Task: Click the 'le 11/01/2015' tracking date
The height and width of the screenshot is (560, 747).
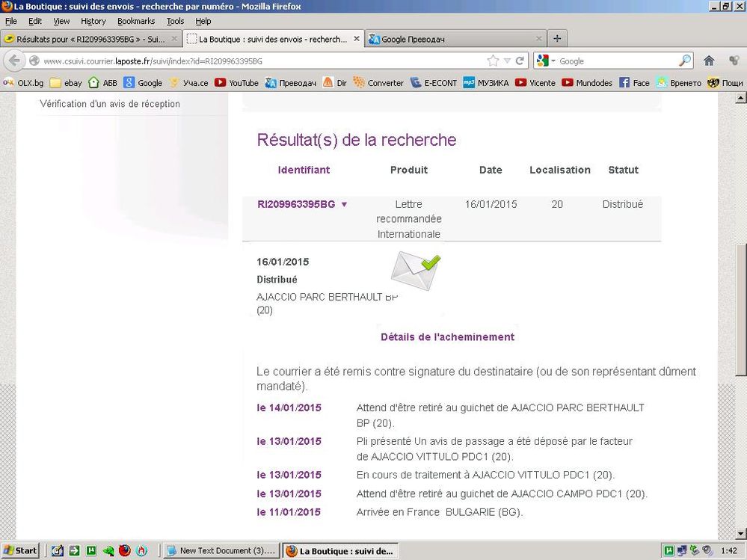Action: [x=289, y=512]
